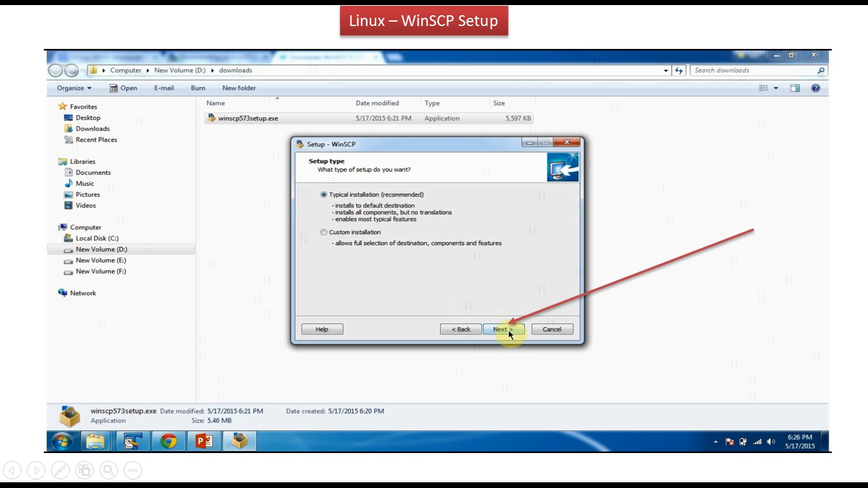Select Videos library

click(x=80, y=205)
